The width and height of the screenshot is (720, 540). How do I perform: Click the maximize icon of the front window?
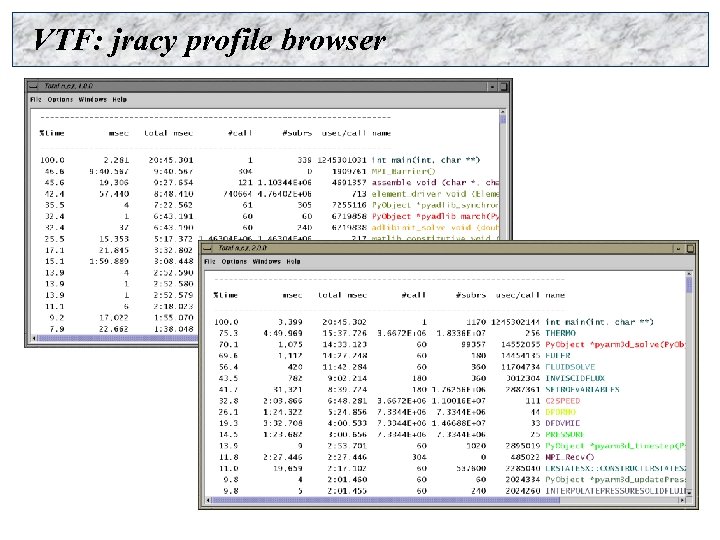[690, 248]
